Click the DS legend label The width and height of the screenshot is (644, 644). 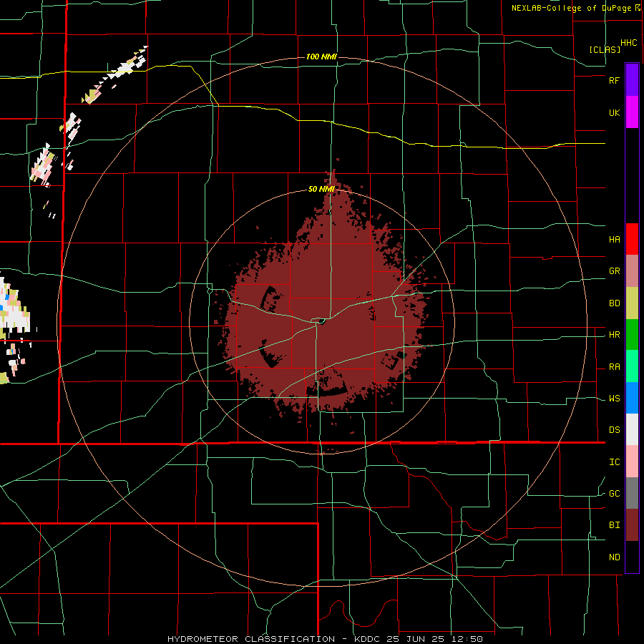614,430
